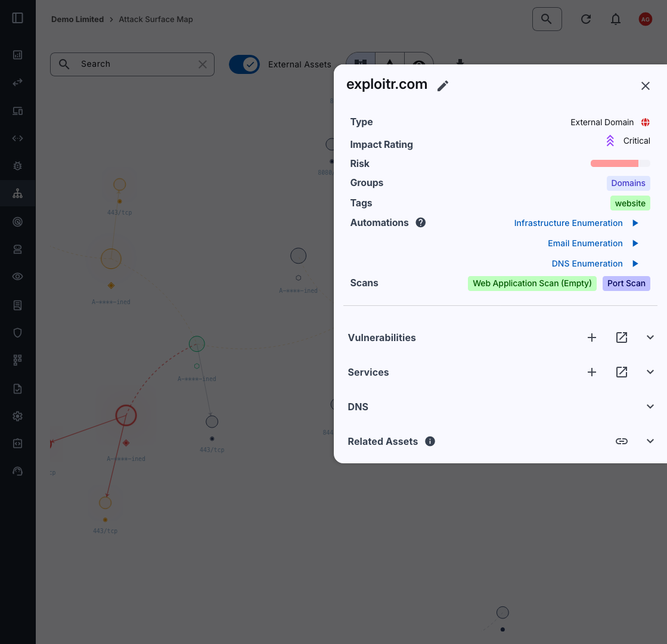Viewport: 667px width, 644px height.
Task: Click the pencil edit icon beside exploitr.com
Action: 442,86
